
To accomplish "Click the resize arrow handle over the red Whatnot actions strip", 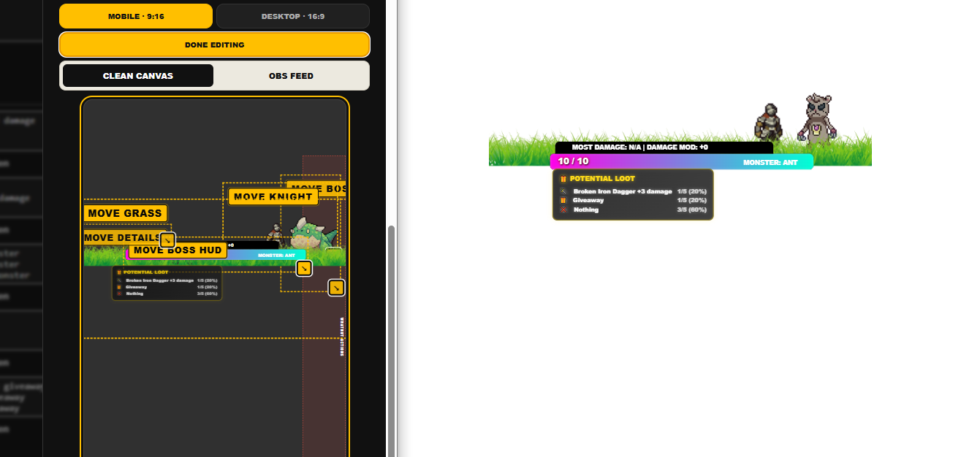I will (336, 288).
